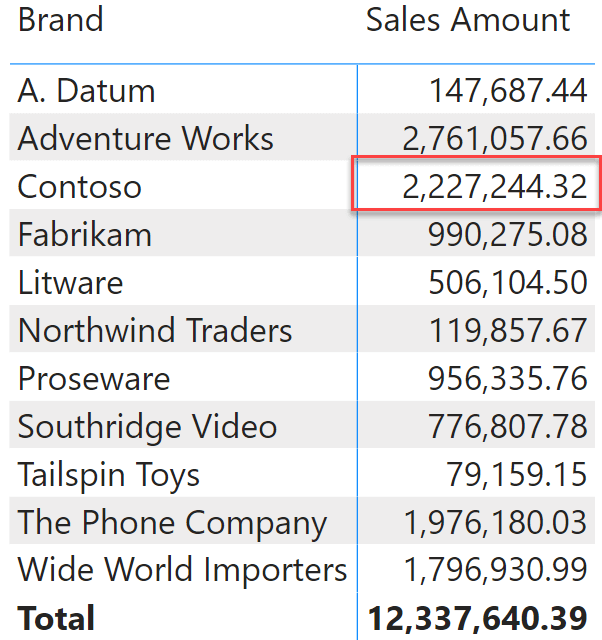Screen dimensions: 602x640
Task: Click the Brand column header
Action: 60,20
